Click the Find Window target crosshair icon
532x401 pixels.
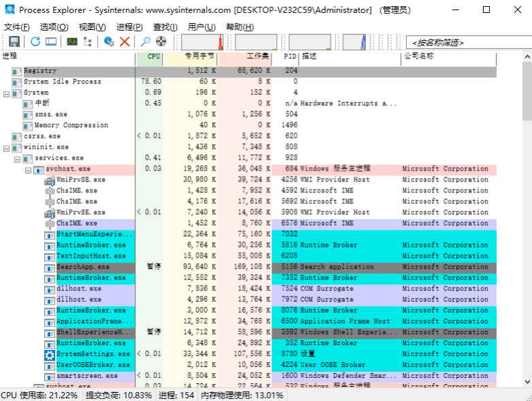161,41
